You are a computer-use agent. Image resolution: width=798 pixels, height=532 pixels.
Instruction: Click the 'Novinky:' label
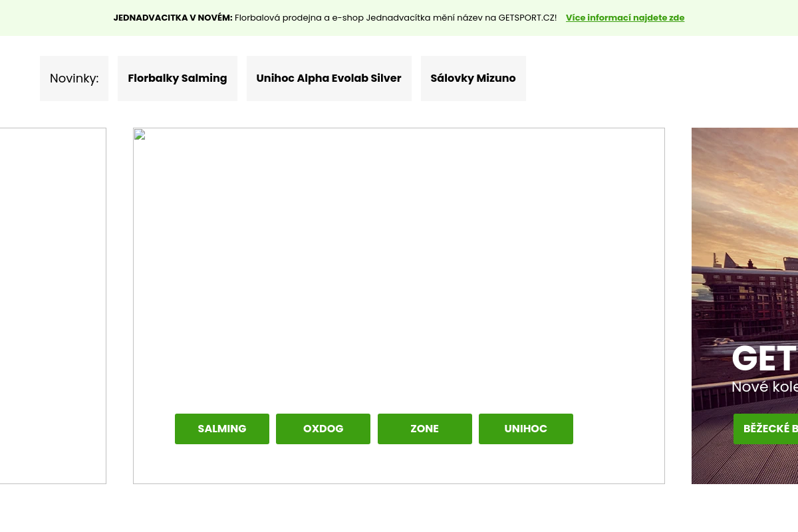[x=74, y=78]
